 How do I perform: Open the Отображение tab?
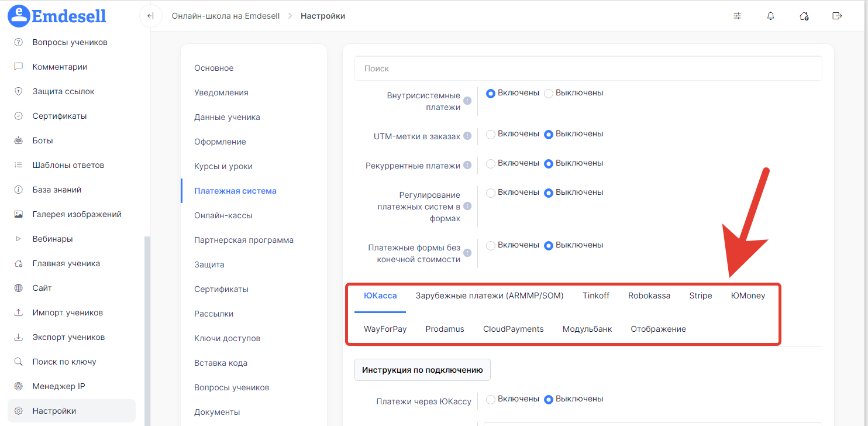(x=659, y=329)
